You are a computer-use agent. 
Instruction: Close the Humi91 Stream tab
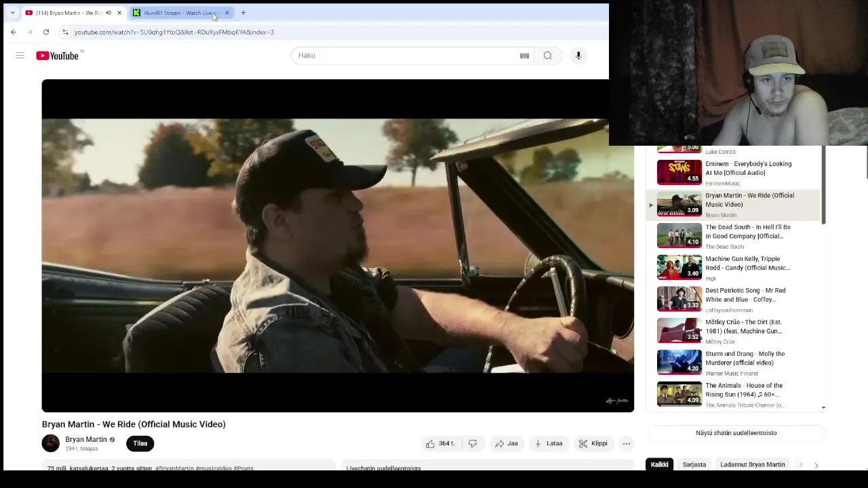click(227, 13)
